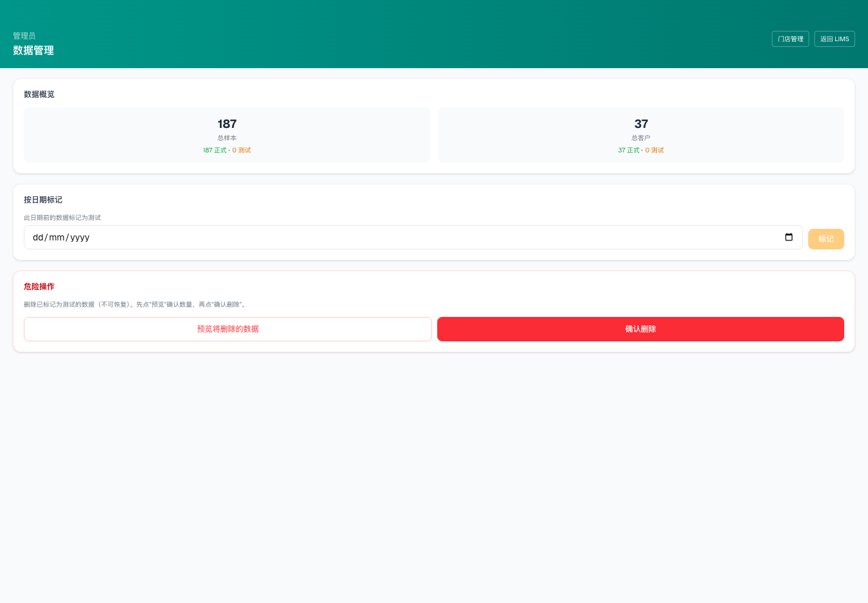Click the red 确认删除 button
Screen dimensions: 868x603
pyautogui.click(x=640, y=329)
